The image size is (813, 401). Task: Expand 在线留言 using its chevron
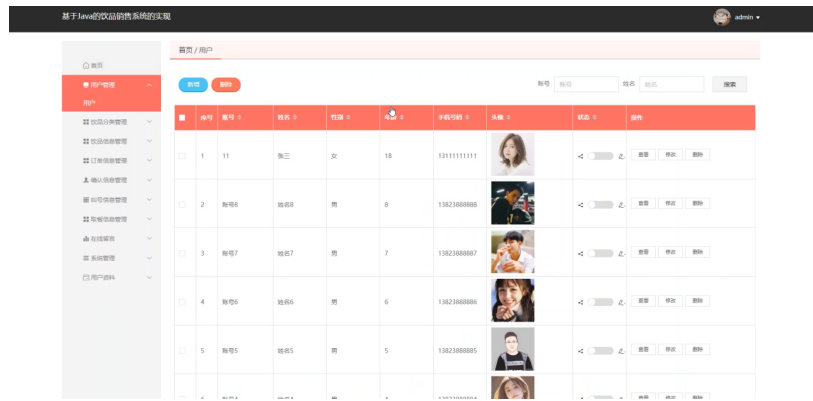(x=149, y=239)
